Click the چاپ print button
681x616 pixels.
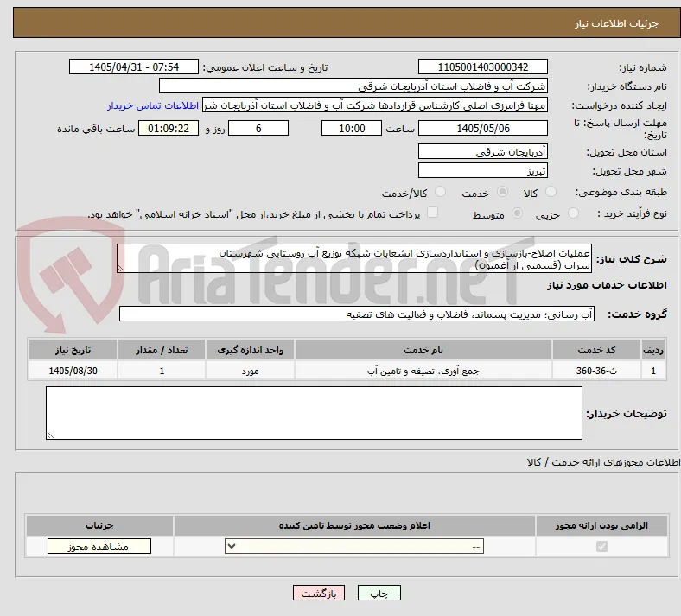379,593
